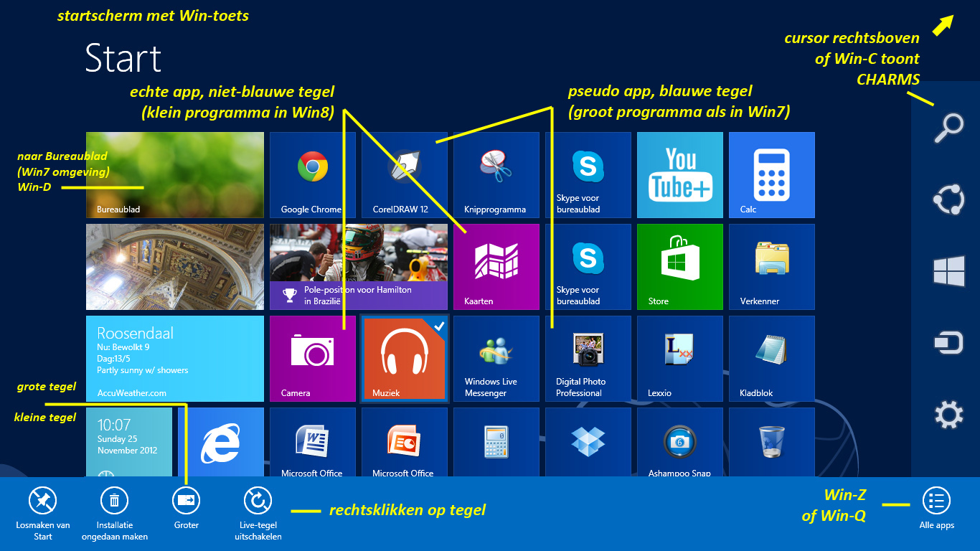The image size is (980, 551).
Task: Open the Settings gear charm
Action: tap(948, 415)
